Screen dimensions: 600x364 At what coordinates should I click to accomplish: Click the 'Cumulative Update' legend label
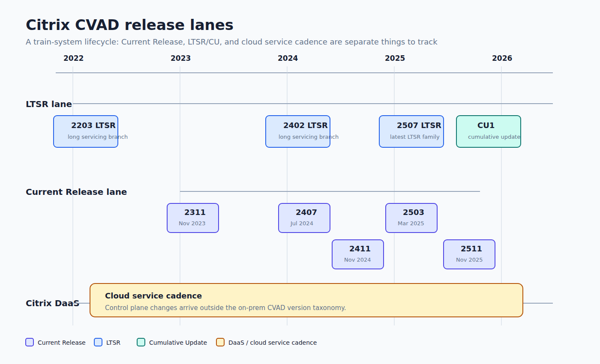(178, 343)
